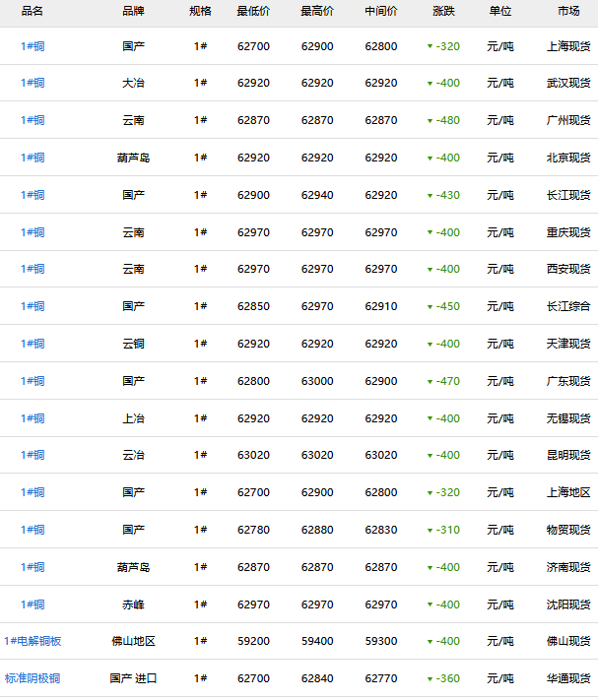Click the drop arrow next to -360
The image size is (598, 700).
pyautogui.click(x=430, y=679)
